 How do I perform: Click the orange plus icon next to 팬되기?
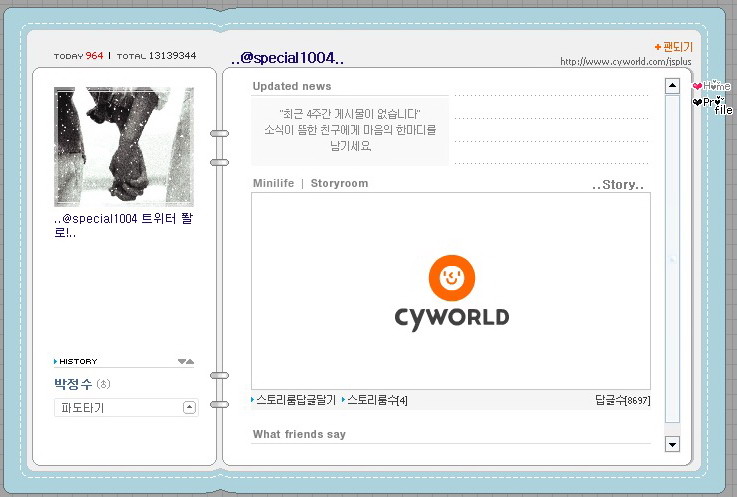point(658,47)
